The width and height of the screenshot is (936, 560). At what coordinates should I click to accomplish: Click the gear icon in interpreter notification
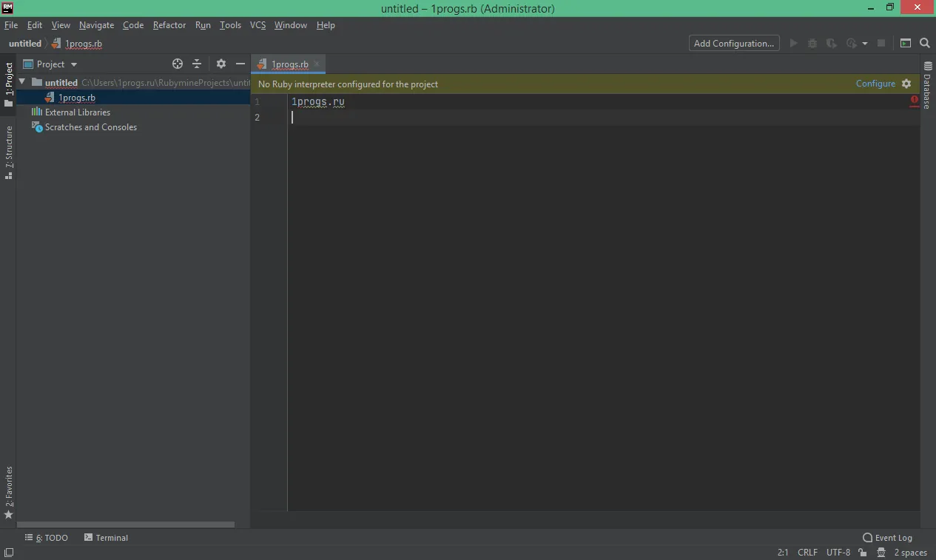coord(906,84)
